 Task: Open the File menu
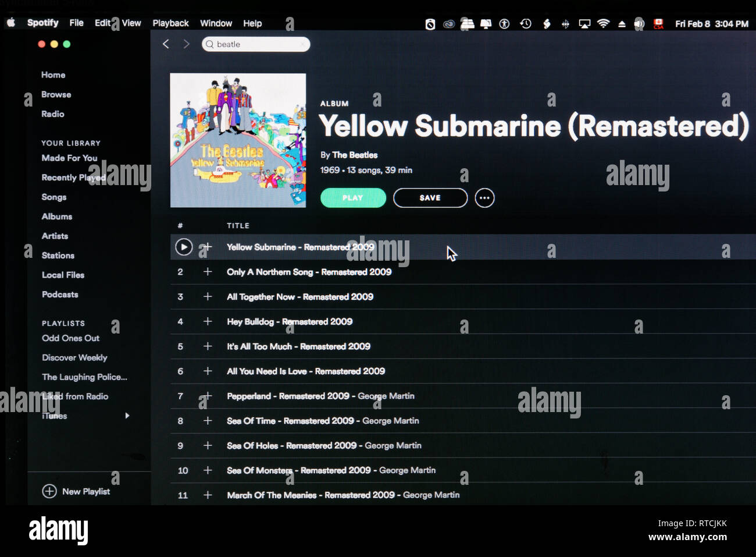tap(76, 23)
